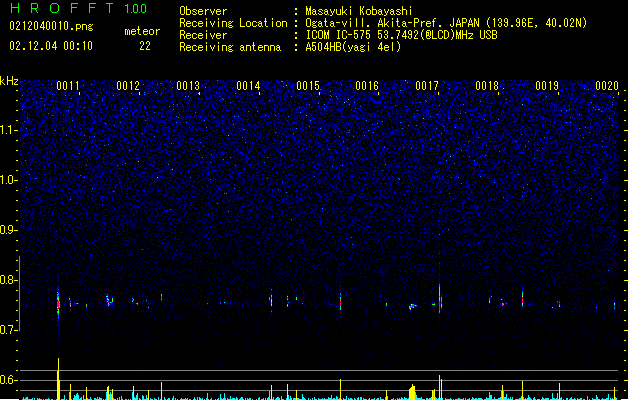This screenshot has height=400, width=629.
Task: Click the 0015 time marker
Action: coord(308,86)
